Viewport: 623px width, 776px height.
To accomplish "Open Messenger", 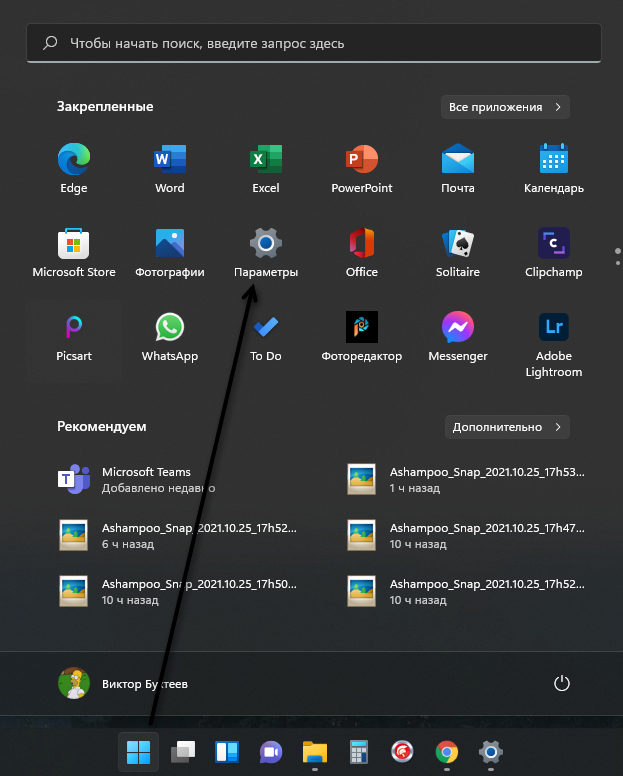I will pos(458,337).
